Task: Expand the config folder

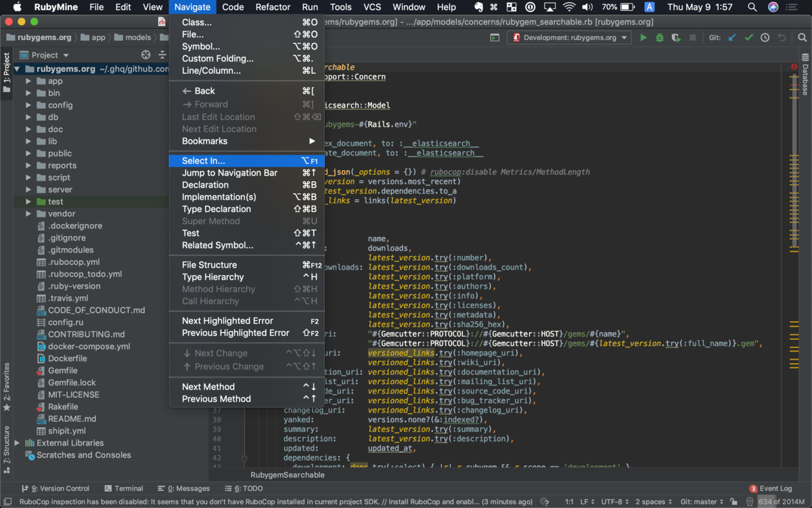Action: click(28, 105)
